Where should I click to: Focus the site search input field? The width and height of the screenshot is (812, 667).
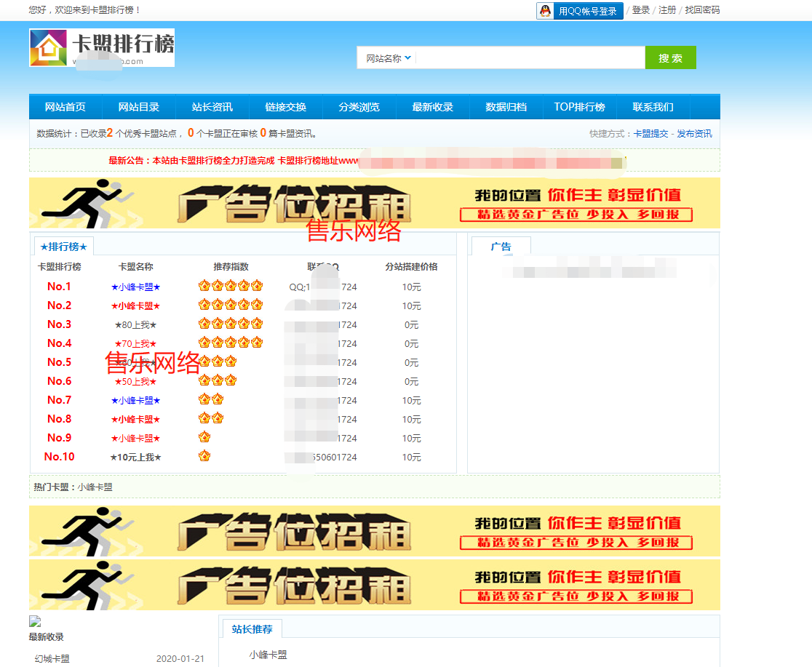530,57
